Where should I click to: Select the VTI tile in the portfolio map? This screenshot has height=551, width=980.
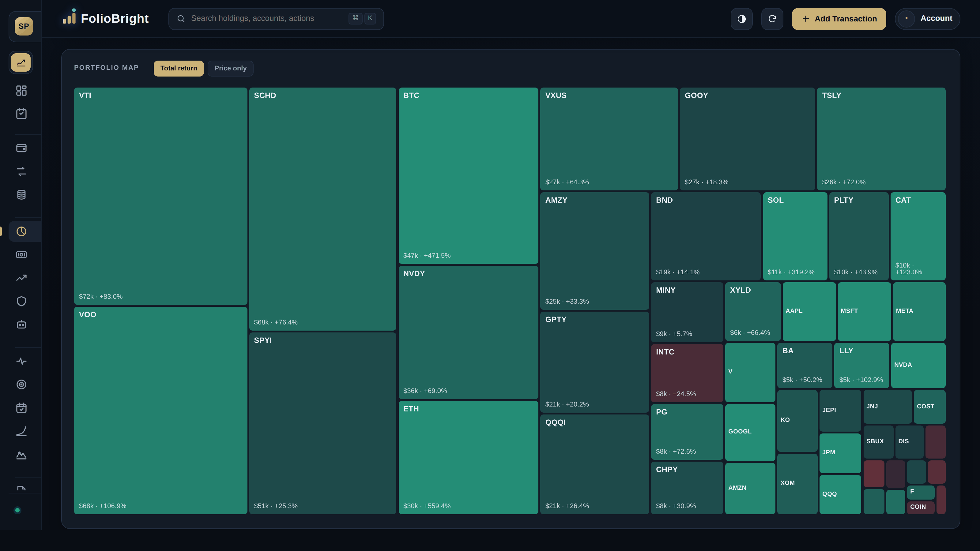[160, 196]
